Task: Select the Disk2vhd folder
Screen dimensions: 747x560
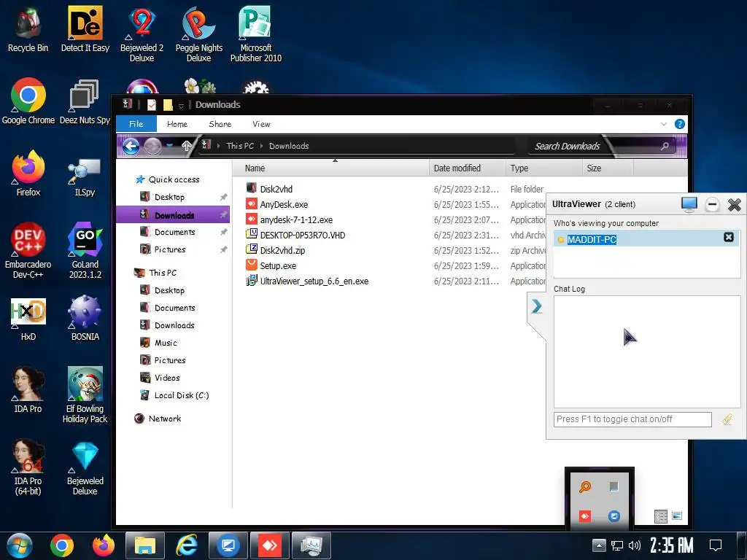Action: pos(276,189)
